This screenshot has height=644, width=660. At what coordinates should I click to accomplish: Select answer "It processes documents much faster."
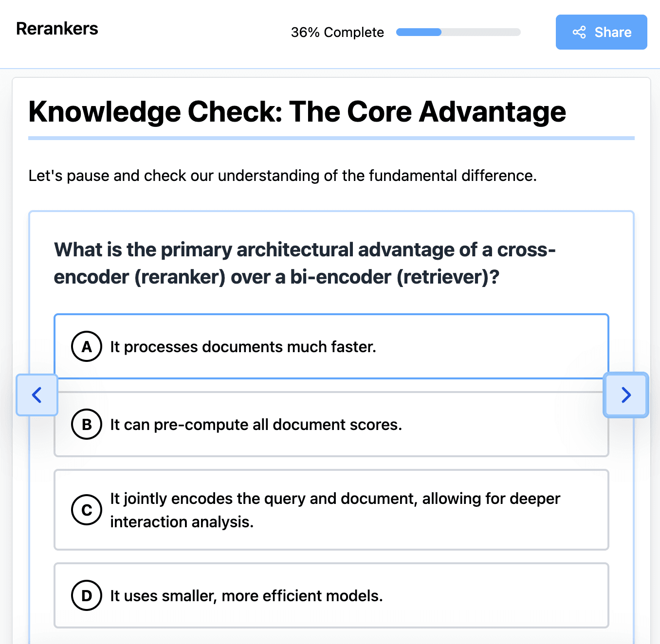[x=243, y=347]
